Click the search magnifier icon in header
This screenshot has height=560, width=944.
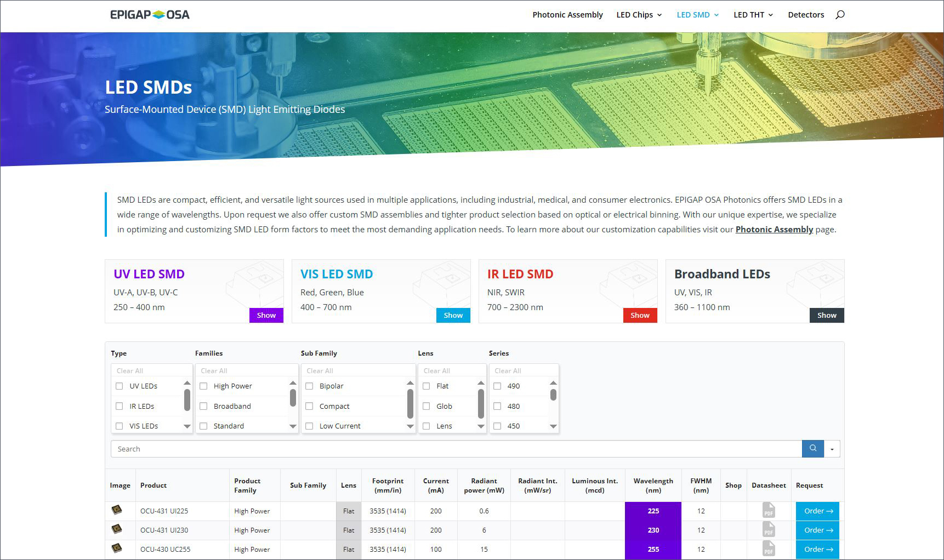pyautogui.click(x=840, y=15)
